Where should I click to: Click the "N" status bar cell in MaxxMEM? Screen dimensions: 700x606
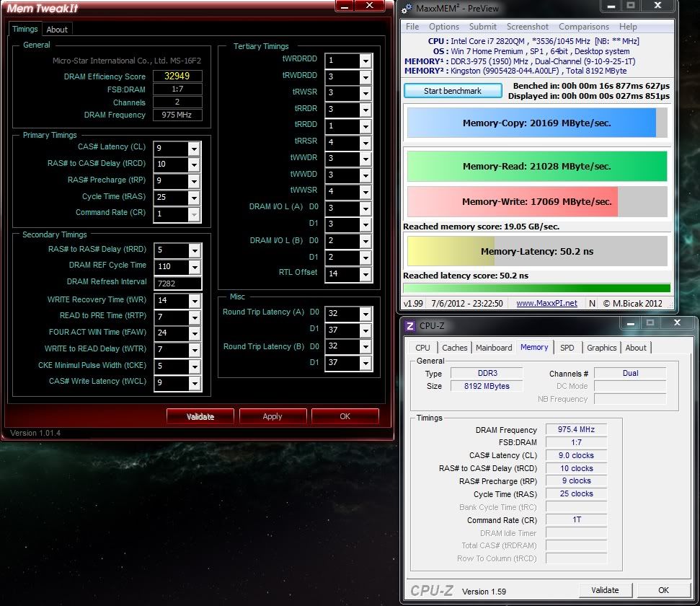[x=592, y=304]
